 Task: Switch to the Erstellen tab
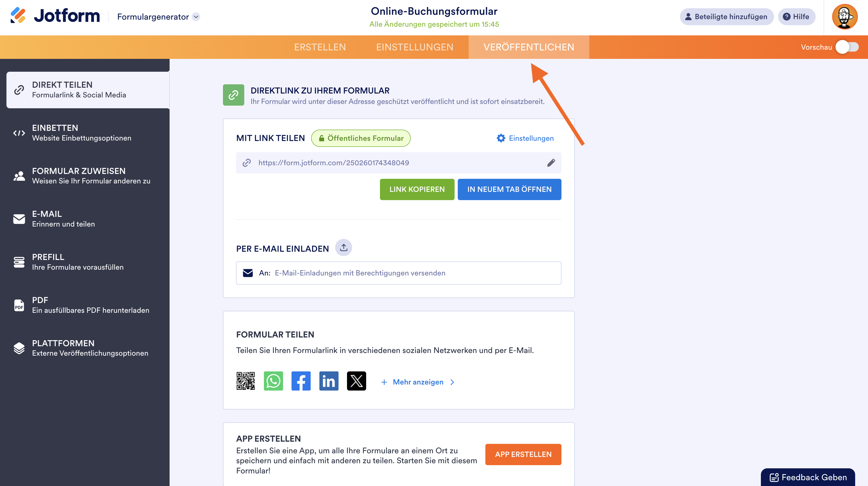[320, 47]
